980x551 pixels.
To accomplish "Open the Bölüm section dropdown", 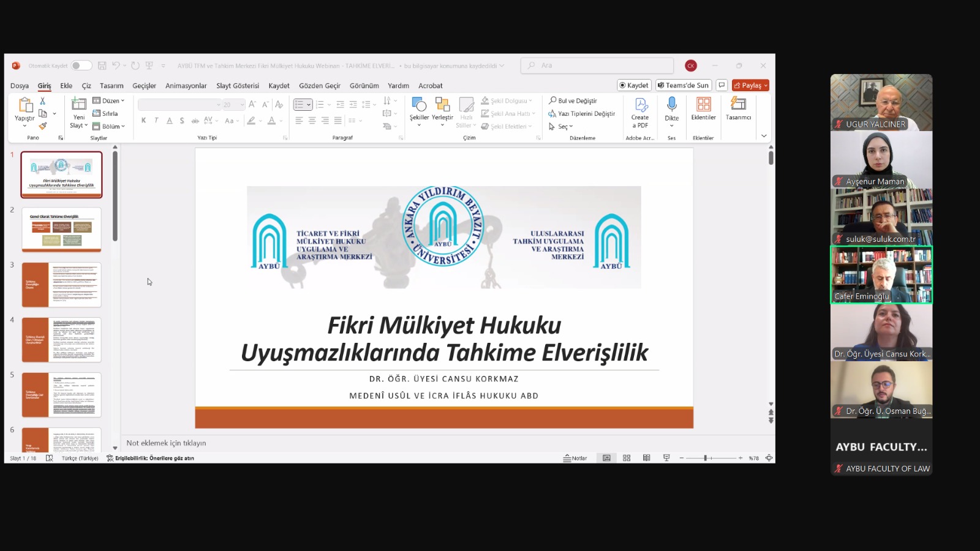I will click(109, 126).
